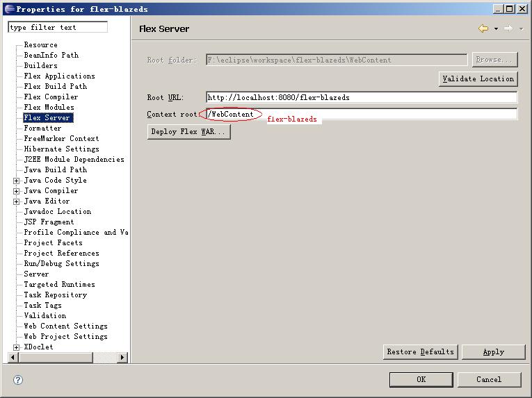
Task: Click the back navigation arrow icon
Action: click(483, 28)
